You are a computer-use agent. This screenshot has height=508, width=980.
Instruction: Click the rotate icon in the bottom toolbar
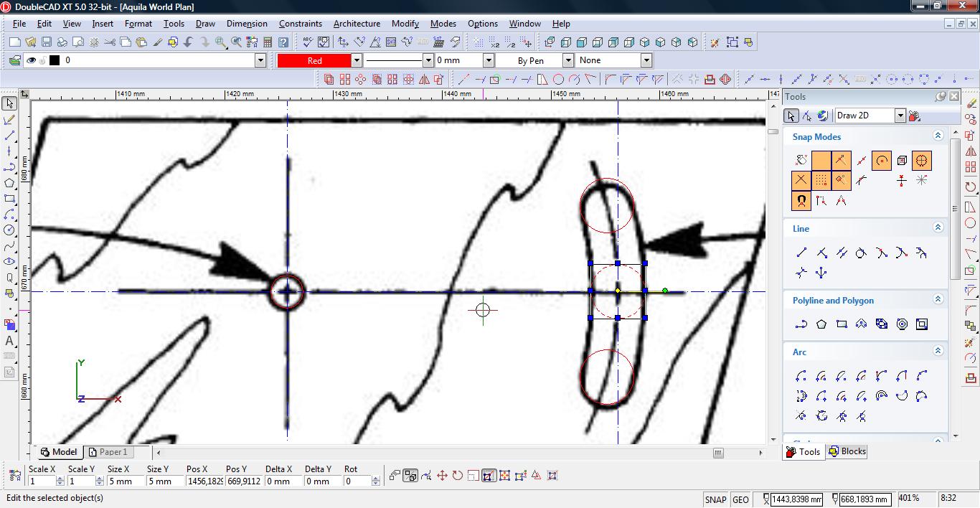(x=457, y=475)
